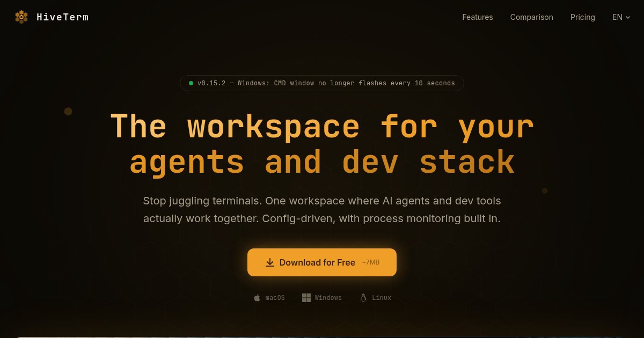Open the EN language dropdown
The height and width of the screenshot is (338, 644).
[617, 17]
